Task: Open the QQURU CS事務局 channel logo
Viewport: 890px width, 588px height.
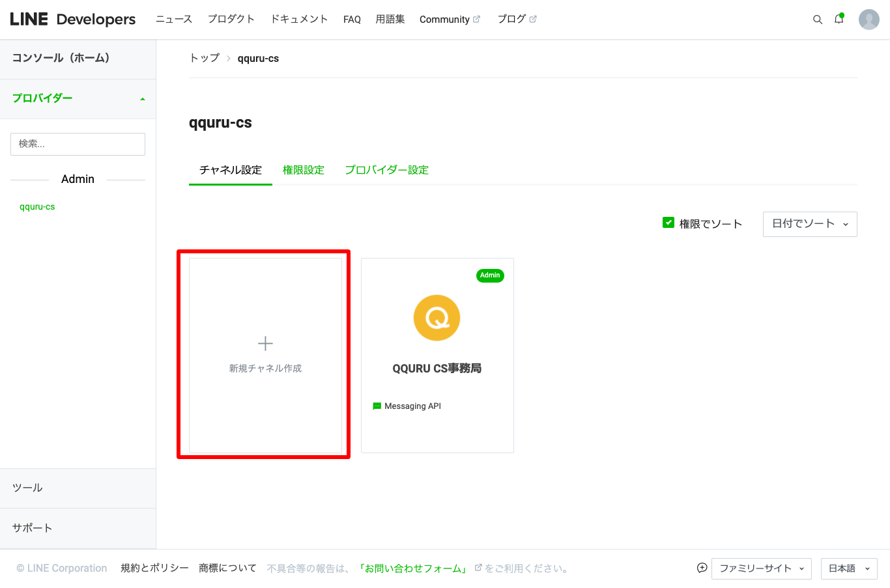Action: point(437,318)
